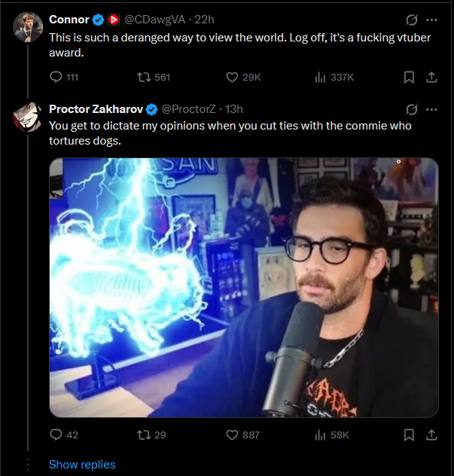
Task: Open the attached image of streamer with lightning
Action: 244,288
